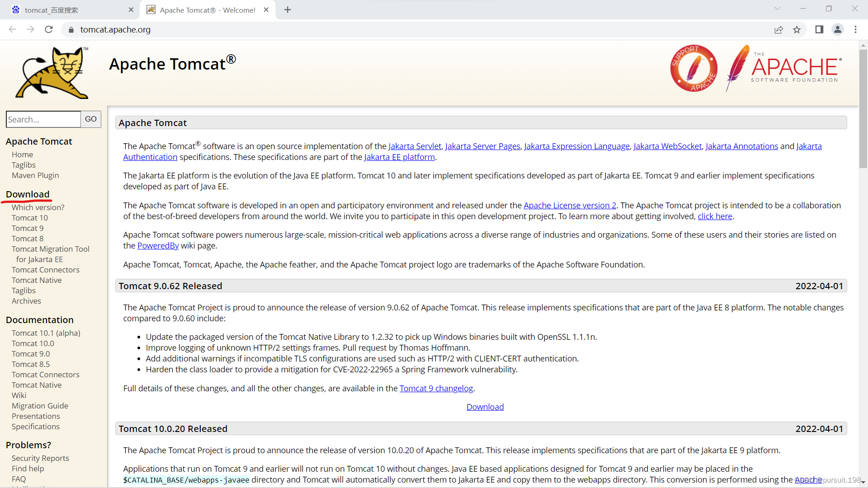Open the Tomcat 9 changelog link
Image resolution: width=868 pixels, height=488 pixels.
click(x=436, y=388)
